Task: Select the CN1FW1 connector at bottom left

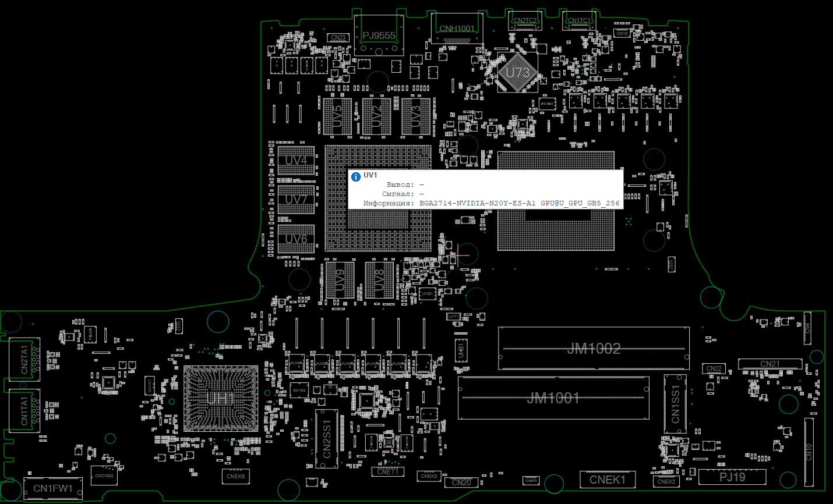Action: 53,489
